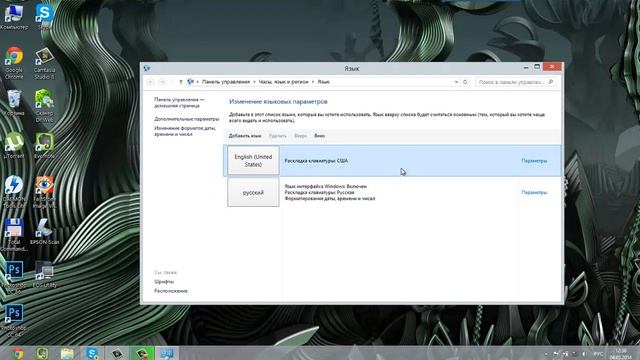Click the 'Добавить язык' toolbar command
Viewport: 640px width, 360px height.
(244, 136)
